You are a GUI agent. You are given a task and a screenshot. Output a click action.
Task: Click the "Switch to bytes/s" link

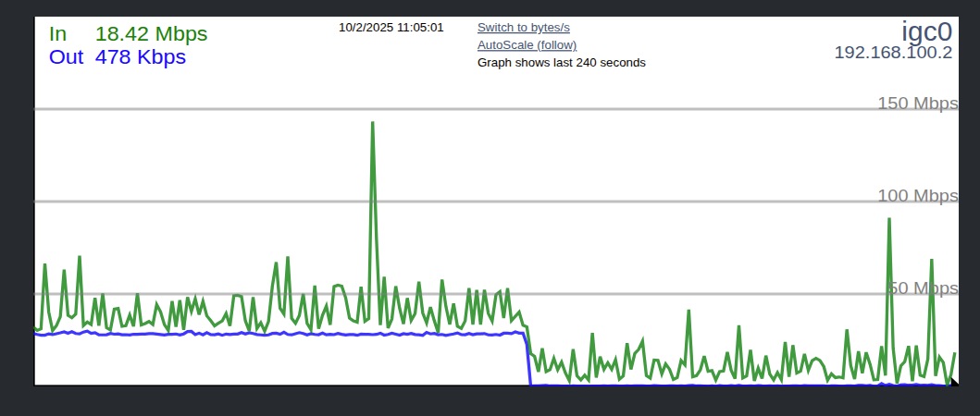(523, 28)
